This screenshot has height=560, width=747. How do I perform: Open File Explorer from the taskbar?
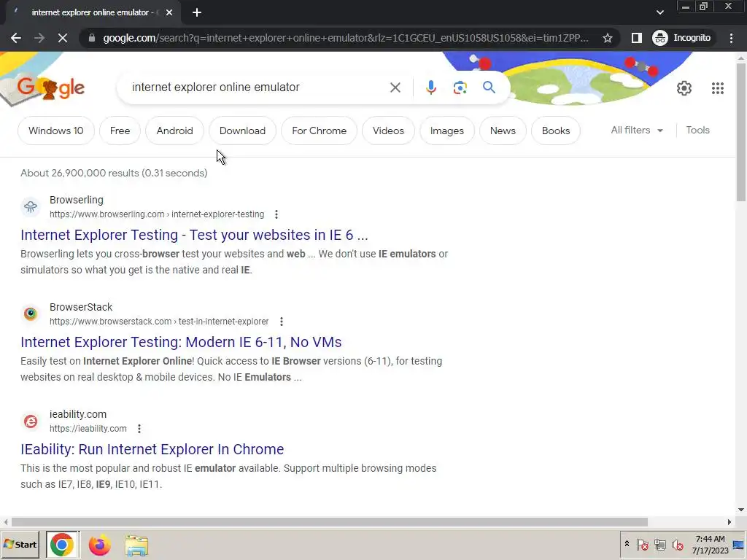pyautogui.click(x=136, y=545)
